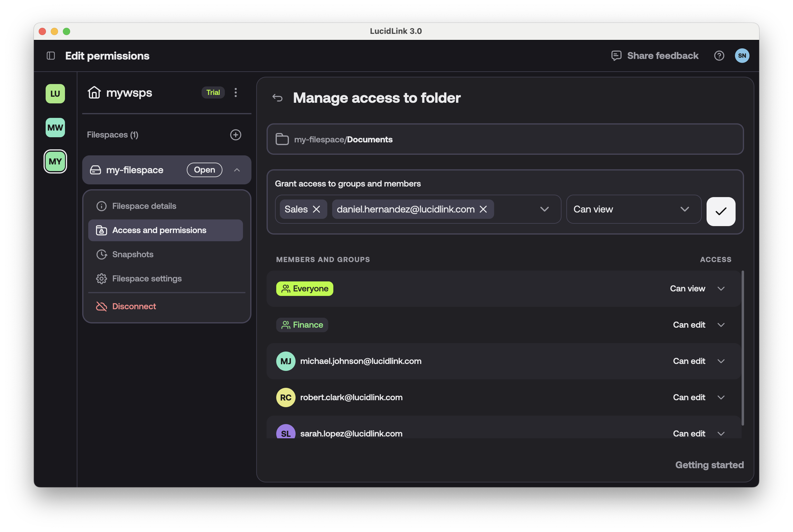Click the Edit permissions title
793x532 pixels.
107,56
